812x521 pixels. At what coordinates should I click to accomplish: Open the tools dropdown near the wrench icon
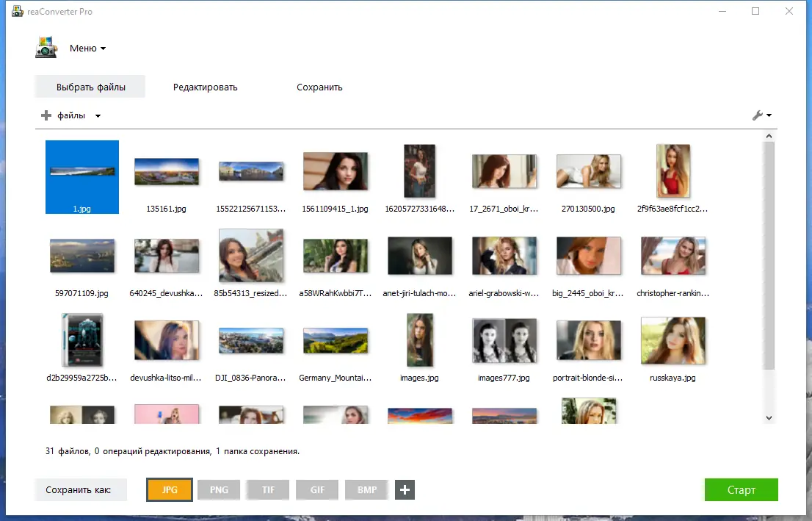pyautogui.click(x=767, y=115)
